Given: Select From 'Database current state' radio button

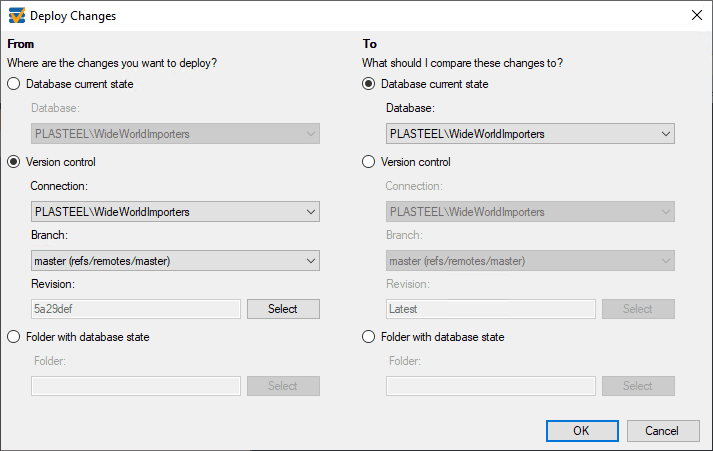Looking at the screenshot, I should (14, 84).
